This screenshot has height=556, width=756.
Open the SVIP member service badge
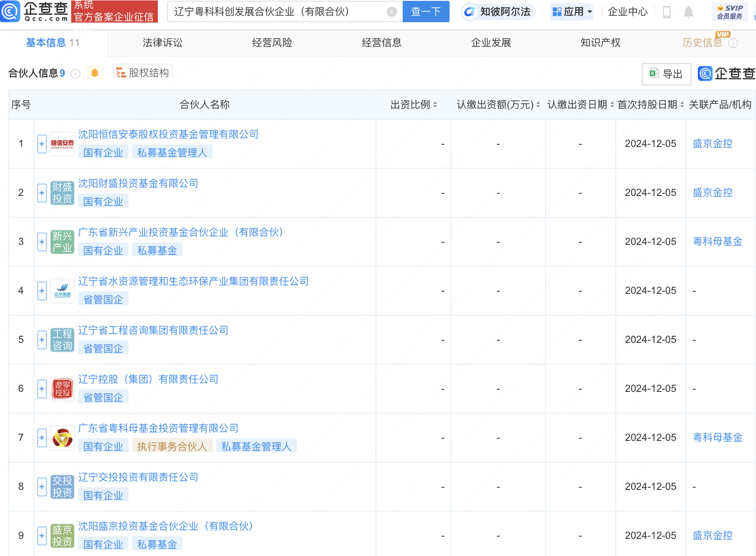pyautogui.click(x=730, y=12)
